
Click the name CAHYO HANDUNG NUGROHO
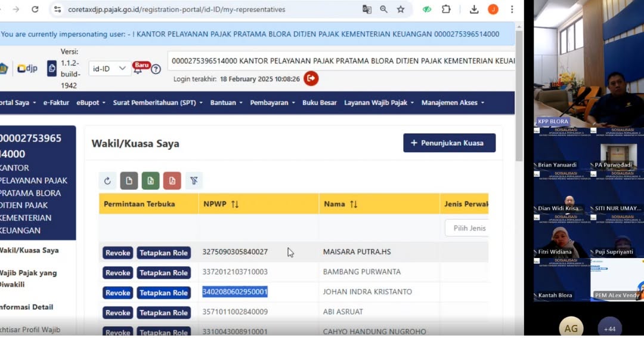[x=374, y=331]
